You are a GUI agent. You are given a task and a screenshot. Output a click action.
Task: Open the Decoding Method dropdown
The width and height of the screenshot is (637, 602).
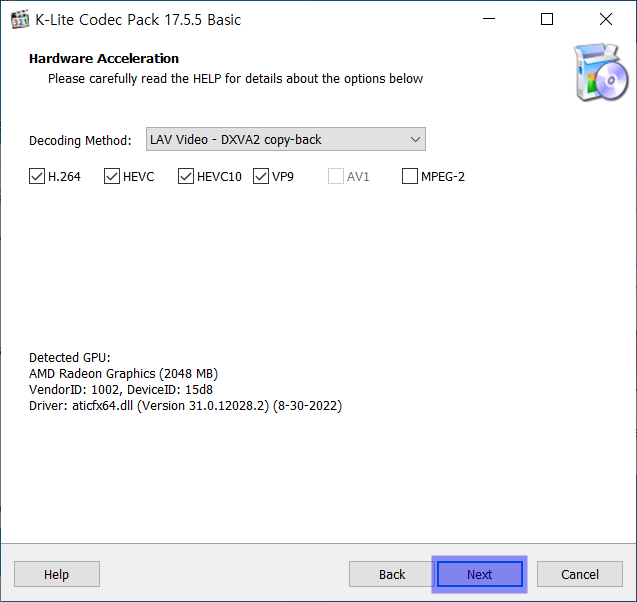pyautogui.click(x=286, y=139)
